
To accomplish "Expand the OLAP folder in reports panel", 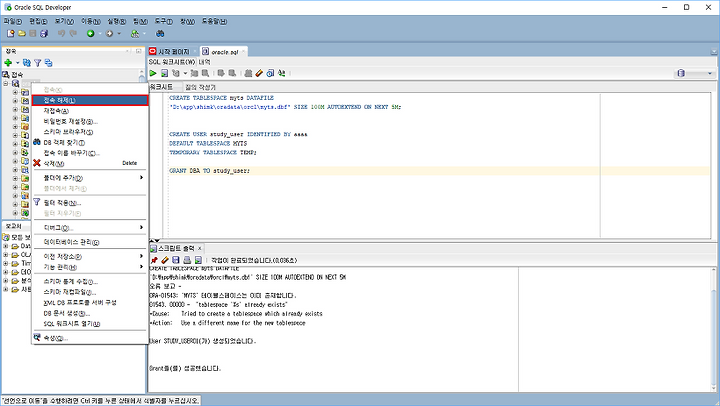I will point(6,255).
